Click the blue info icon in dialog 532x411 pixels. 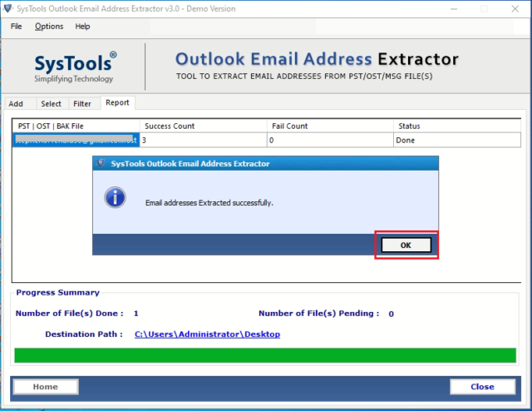point(115,197)
